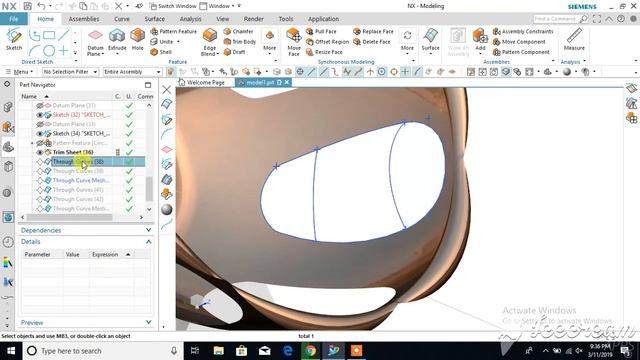Launch the Measure tool
Image resolution: width=640 pixels, height=360 pixels.
pyautogui.click(x=574, y=40)
